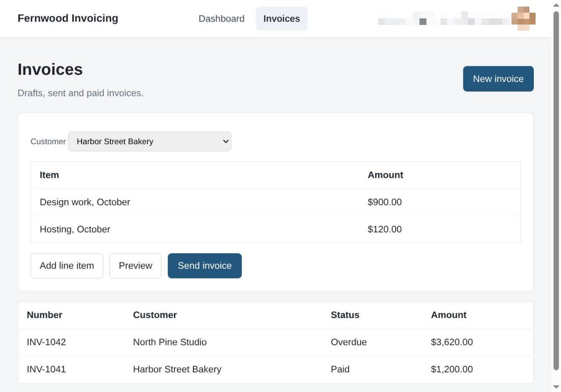Select the Fernwood Invoicing logo text
Image resolution: width=561 pixels, height=392 pixels.
point(68,18)
